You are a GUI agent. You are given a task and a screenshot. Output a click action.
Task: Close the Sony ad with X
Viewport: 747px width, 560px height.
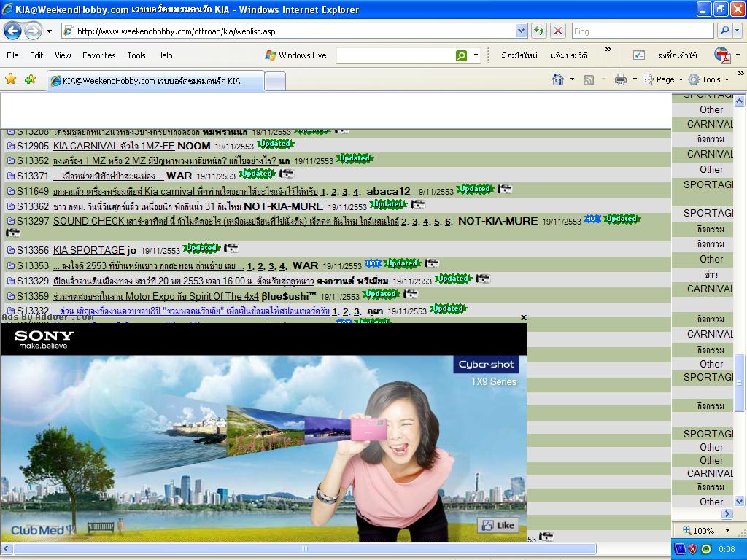pos(523,317)
